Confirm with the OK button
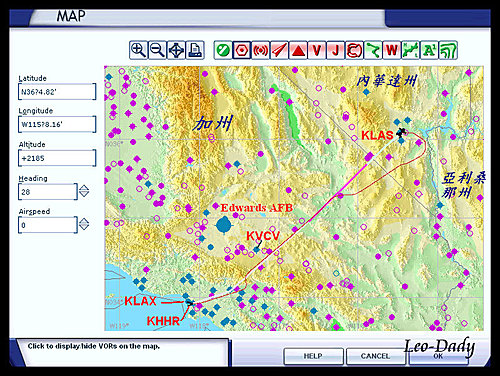Viewport: 500px width, 376px height. (x=438, y=356)
